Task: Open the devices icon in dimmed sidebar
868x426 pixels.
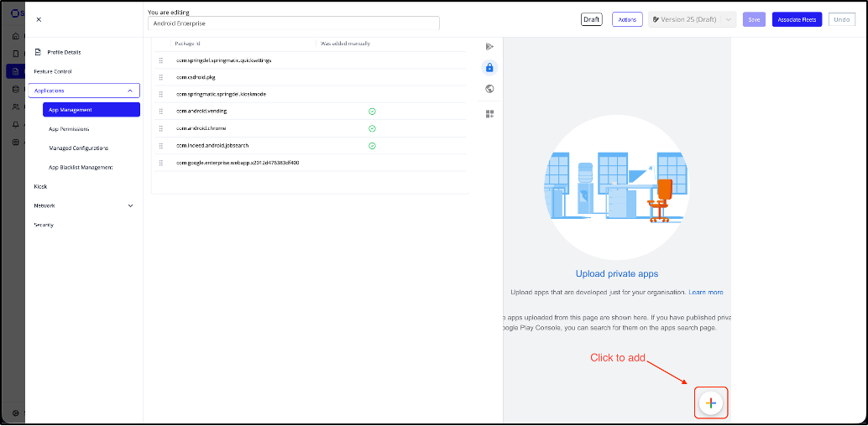Action: point(15,54)
